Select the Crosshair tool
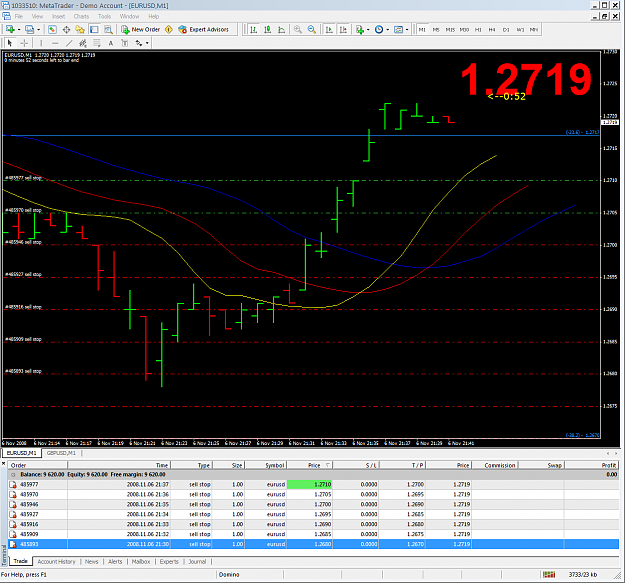 24,43
